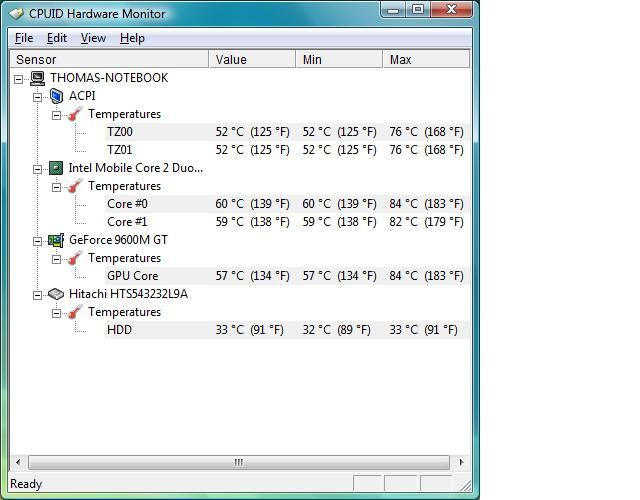Click Core #1 max value 82 °C (179 °F)
The width and height of the screenshot is (640, 500).
(x=426, y=222)
